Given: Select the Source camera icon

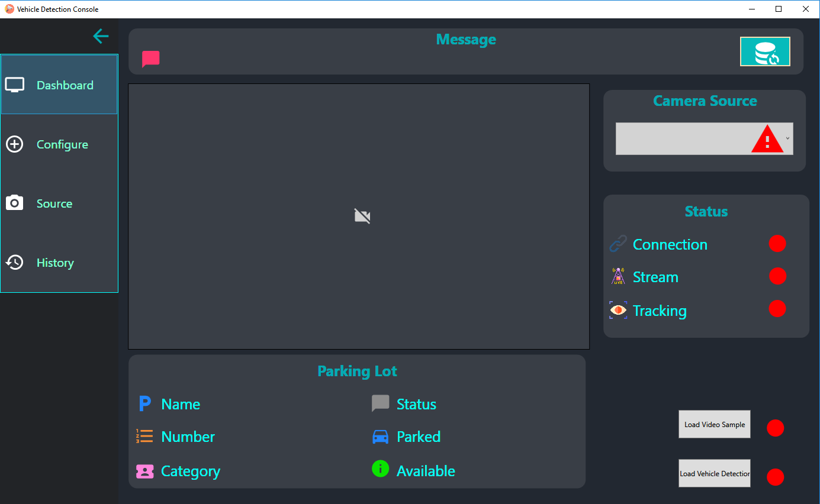Looking at the screenshot, I should 14,203.
